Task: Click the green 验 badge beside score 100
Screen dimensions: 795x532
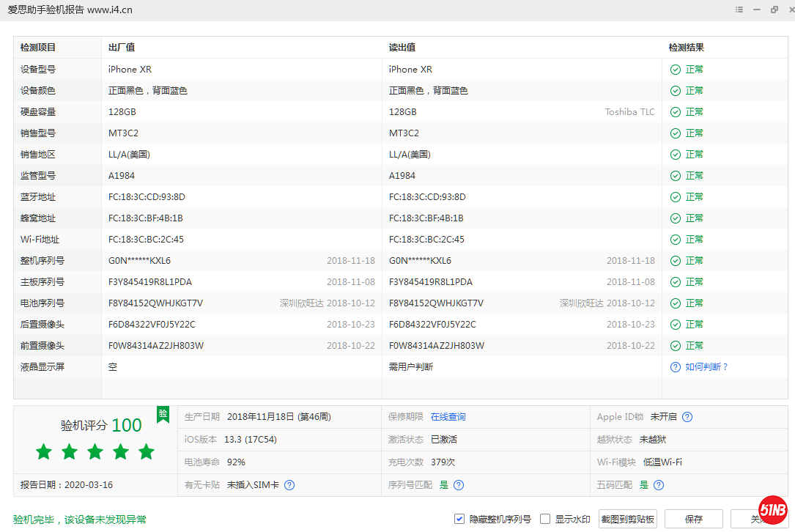Action: tap(163, 415)
